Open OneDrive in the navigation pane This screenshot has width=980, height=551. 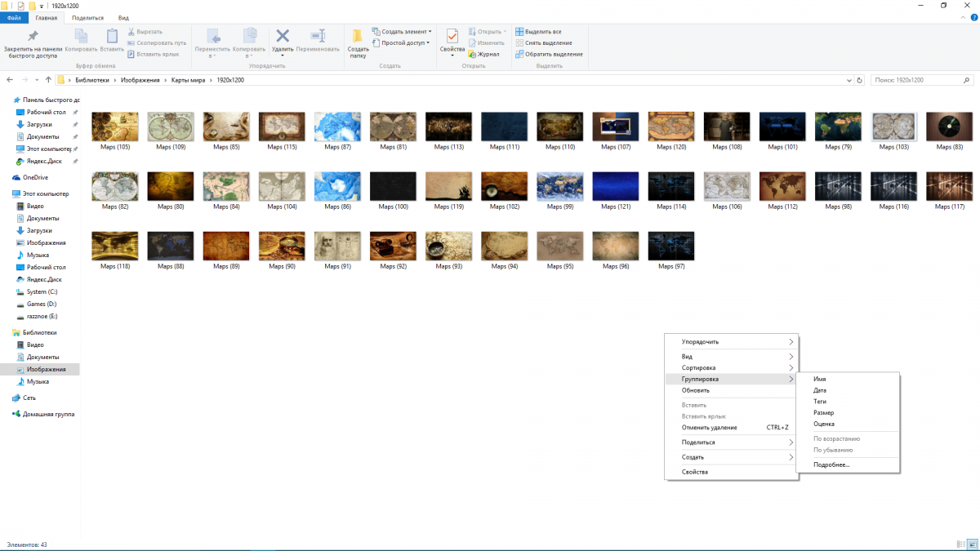coord(35,177)
